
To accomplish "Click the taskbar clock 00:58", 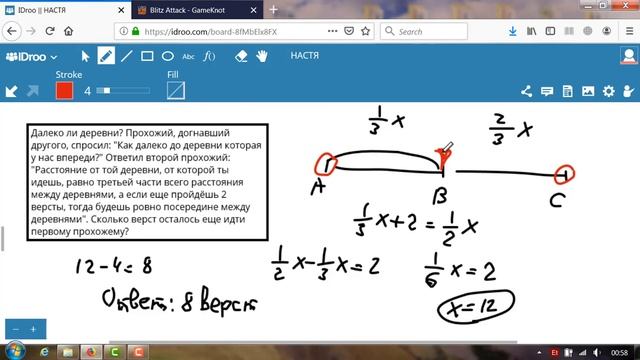I will (x=620, y=352).
